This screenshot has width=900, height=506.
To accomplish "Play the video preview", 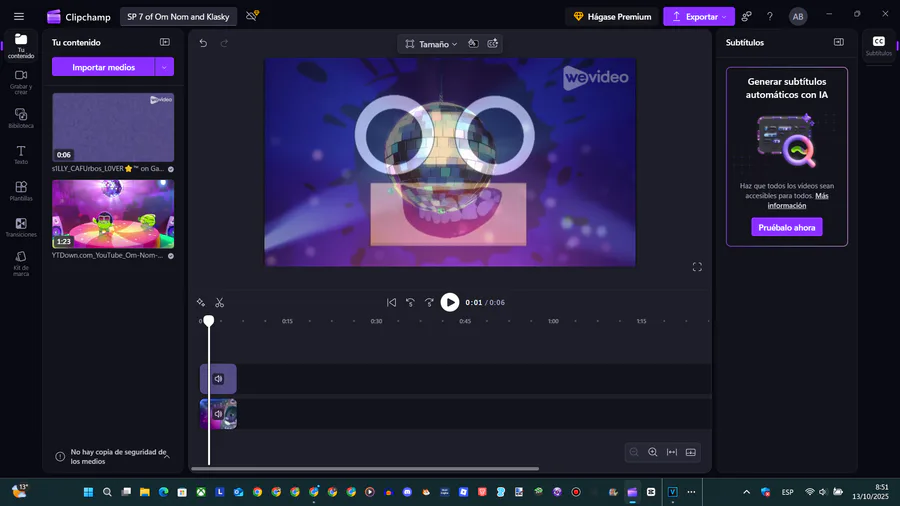I will (x=449, y=302).
